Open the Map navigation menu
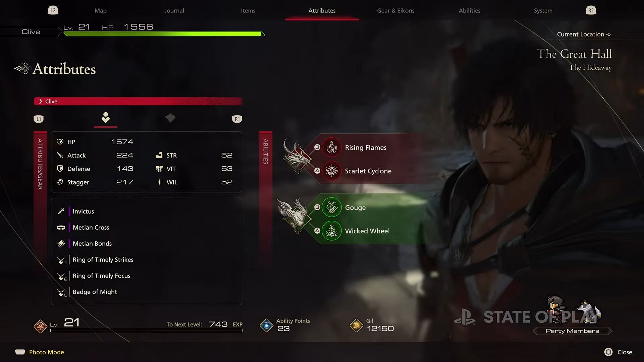Image resolution: width=644 pixels, height=362 pixels. pos(100,10)
